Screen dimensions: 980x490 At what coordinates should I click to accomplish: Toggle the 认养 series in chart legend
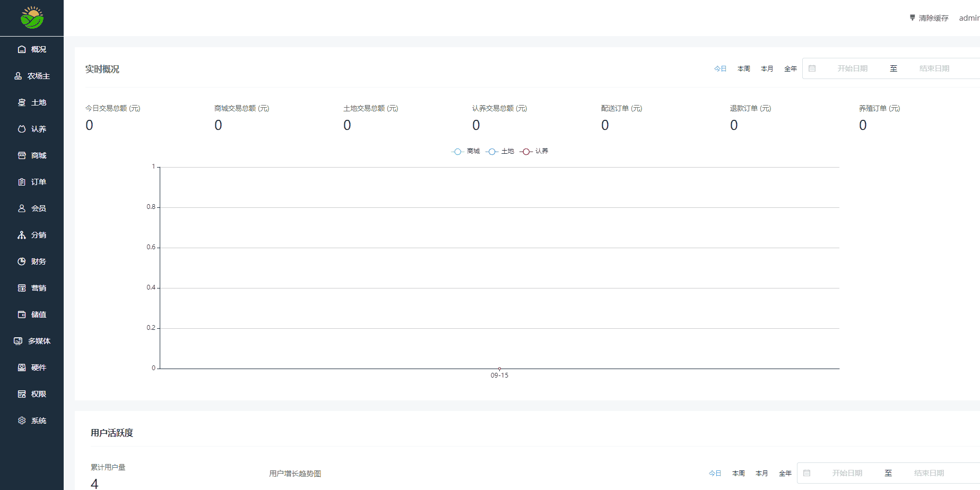coord(534,152)
